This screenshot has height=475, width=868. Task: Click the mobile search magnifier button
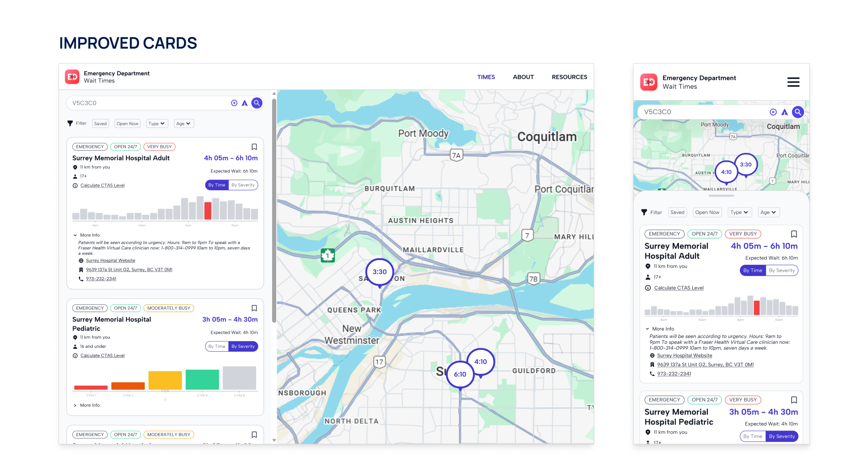pos(798,112)
